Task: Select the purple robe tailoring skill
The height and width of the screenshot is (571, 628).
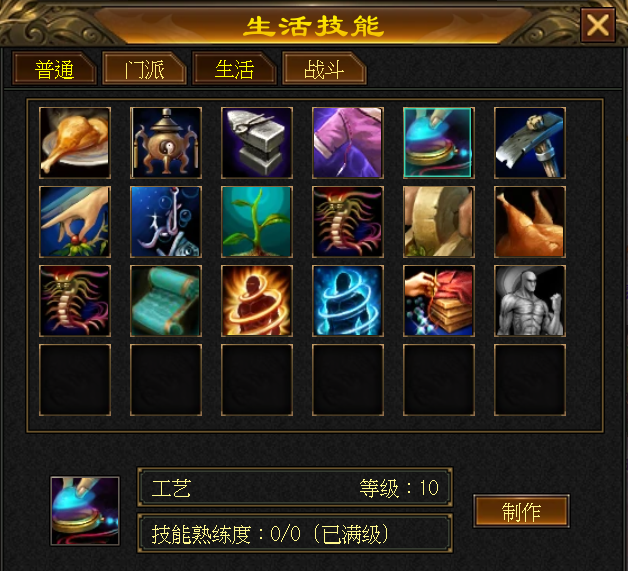Action: point(348,143)
